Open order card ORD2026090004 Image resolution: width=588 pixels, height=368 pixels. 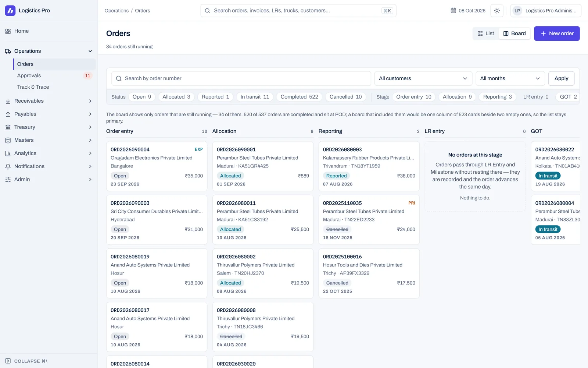pyautogui.click(x=157, y=166)
